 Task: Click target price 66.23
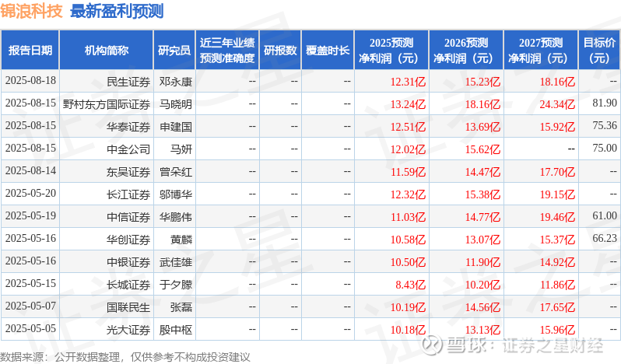[x=605, y=239]
